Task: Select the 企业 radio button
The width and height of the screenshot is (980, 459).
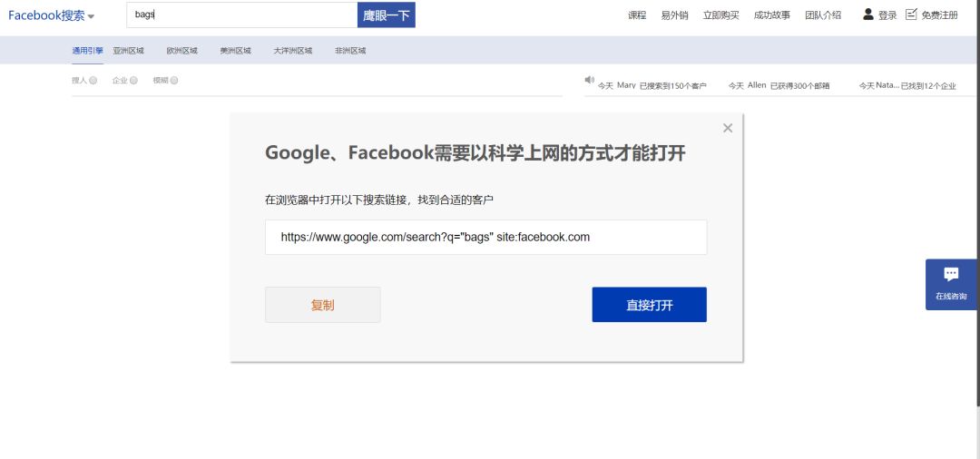Action: pyautogui.click(x=133, y=81)
